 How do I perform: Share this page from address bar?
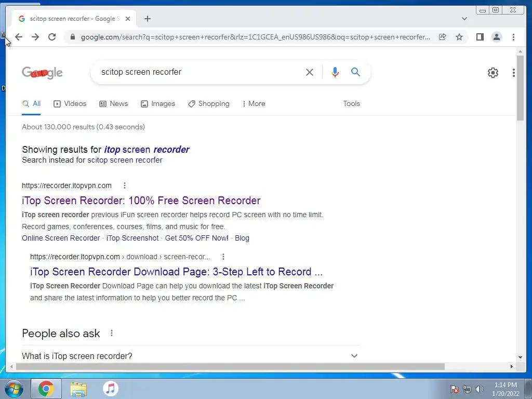tap(443, 37)
